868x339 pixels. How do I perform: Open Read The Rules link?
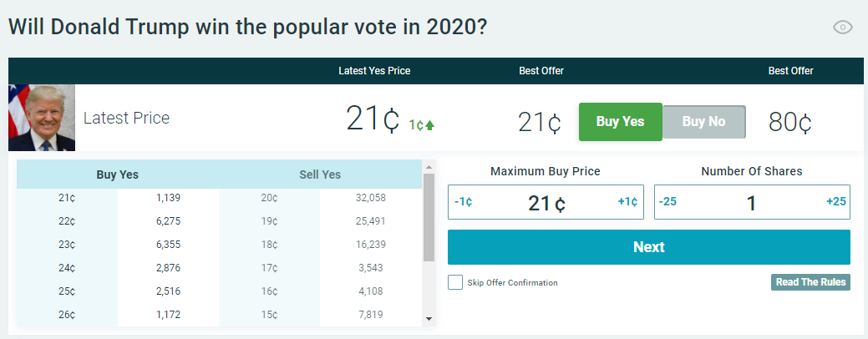pos(810,282)
